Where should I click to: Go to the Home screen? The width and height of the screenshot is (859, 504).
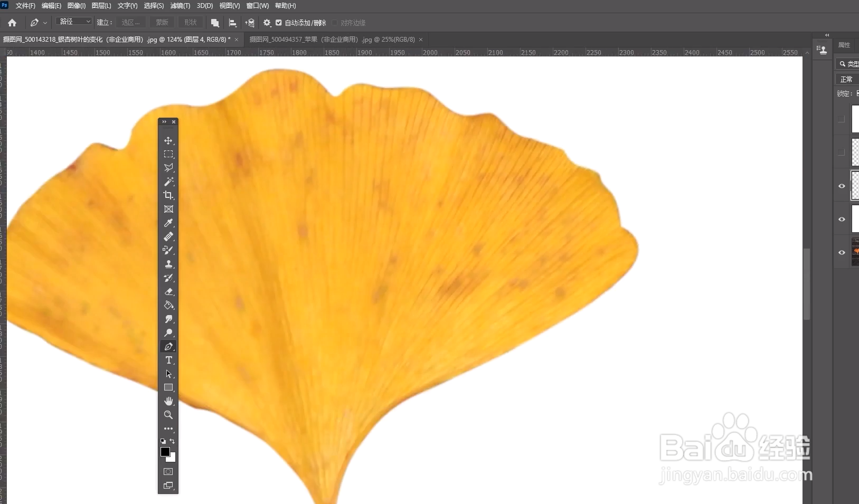[12, 23]
